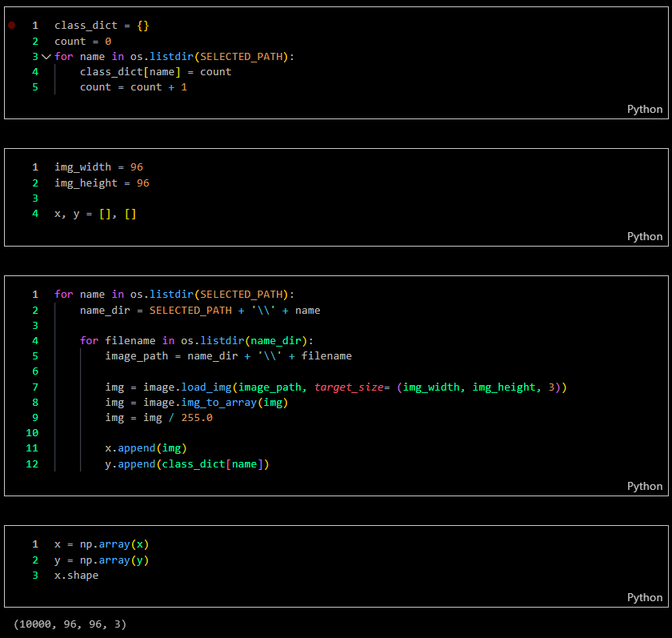This screenshot has height=638, width=672.
Task: Click the 'x.append(img)' line
Action: (146, 448)
